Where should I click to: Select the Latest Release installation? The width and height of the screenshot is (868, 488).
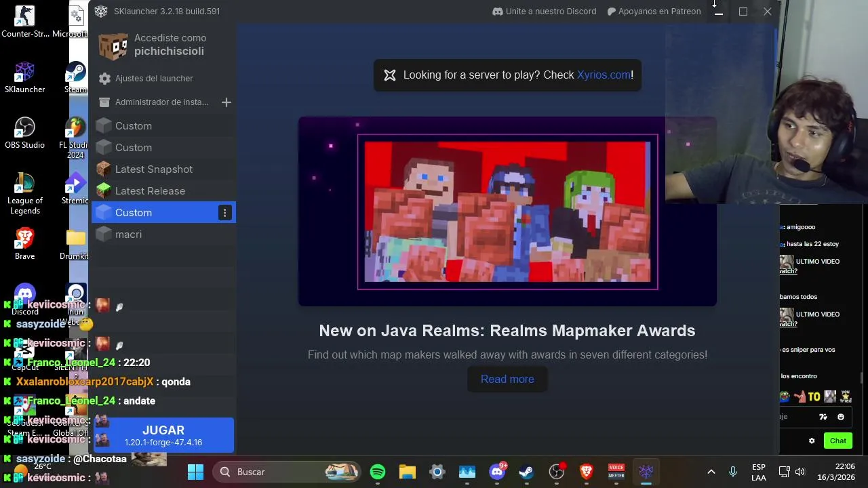click(163, 191)
